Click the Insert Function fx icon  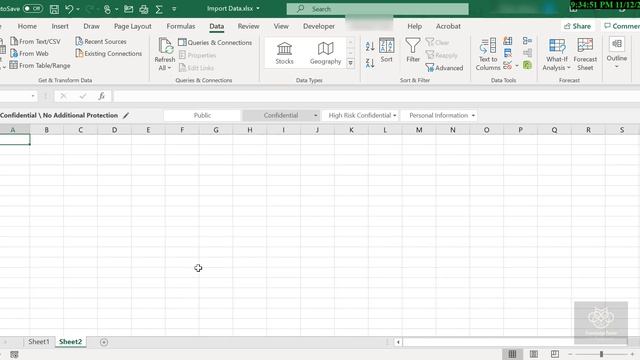(101, 96)
